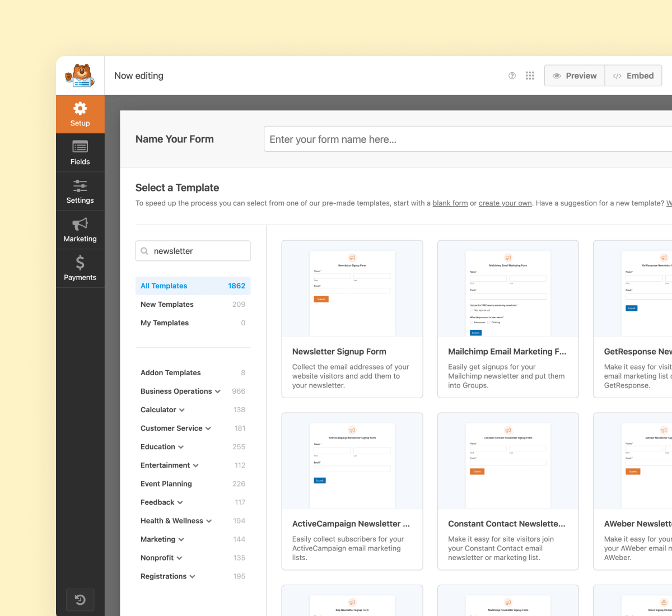Click the Setup gear icon
The height and width of the screenshot is (616, 672).
pos(80,108)
